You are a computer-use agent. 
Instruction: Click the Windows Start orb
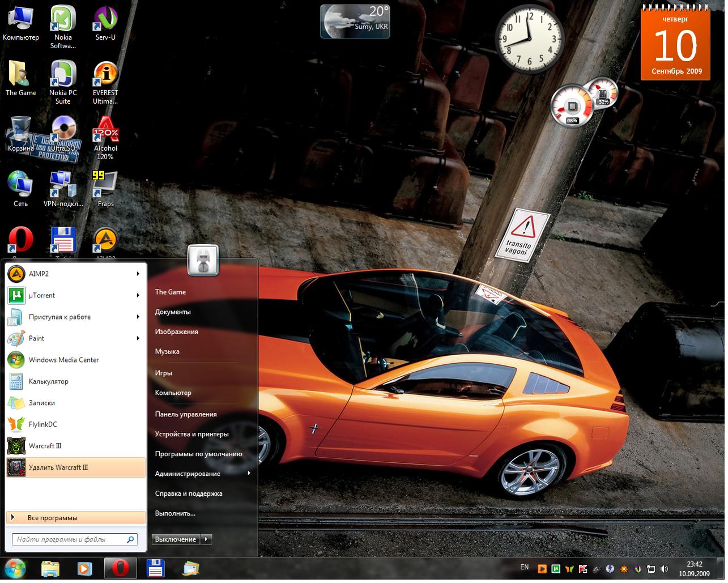click(16, 568)
